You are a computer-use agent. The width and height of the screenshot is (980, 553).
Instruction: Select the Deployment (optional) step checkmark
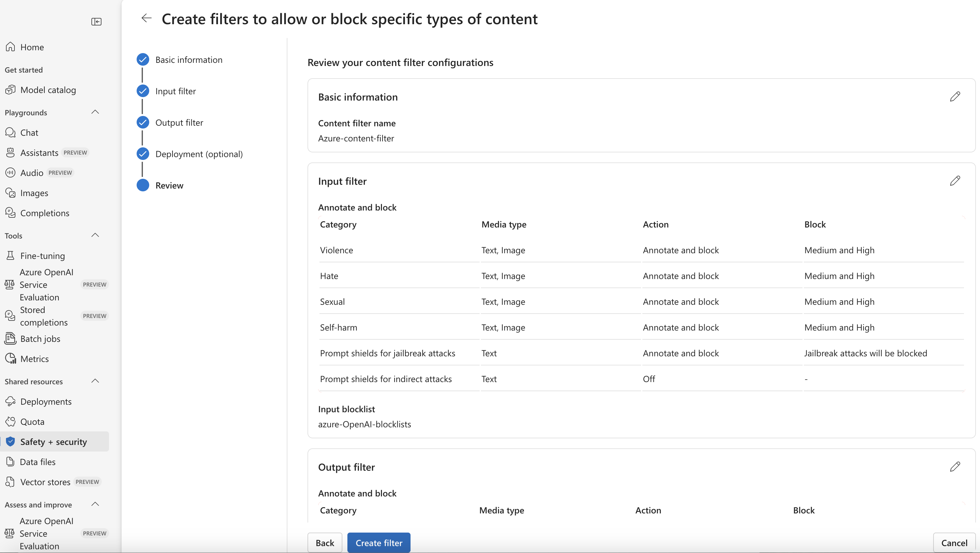(x=143, y=154)
